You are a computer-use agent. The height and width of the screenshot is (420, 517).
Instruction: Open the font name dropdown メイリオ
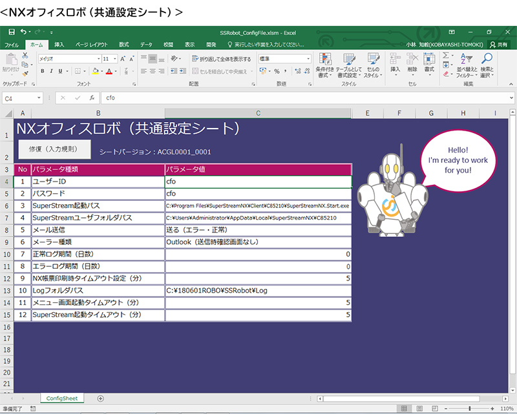point(99,59)
